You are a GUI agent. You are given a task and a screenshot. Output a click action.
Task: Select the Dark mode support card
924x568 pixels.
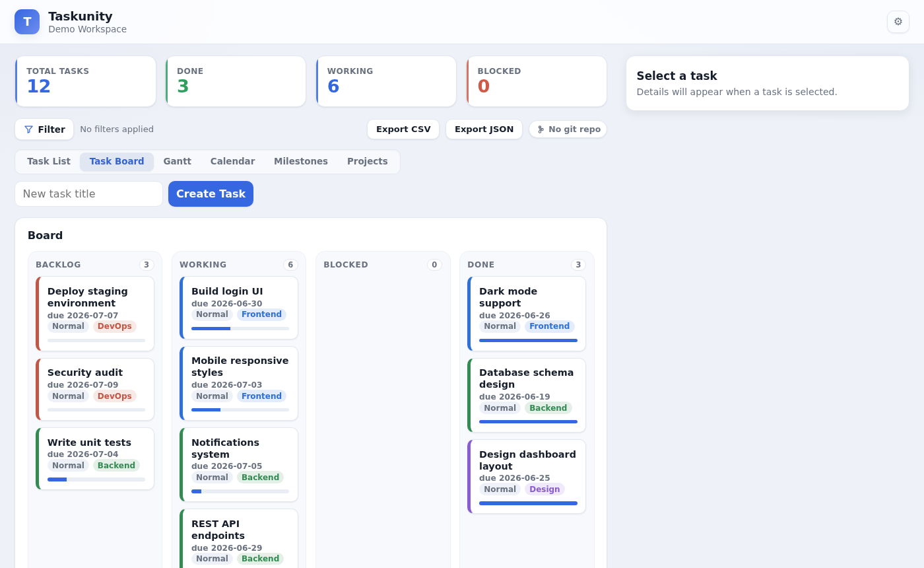527,314
